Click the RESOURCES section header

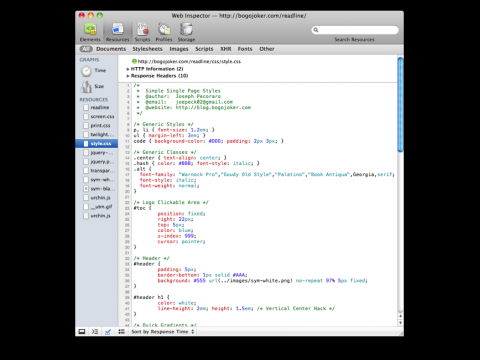[x=94, y=100]
